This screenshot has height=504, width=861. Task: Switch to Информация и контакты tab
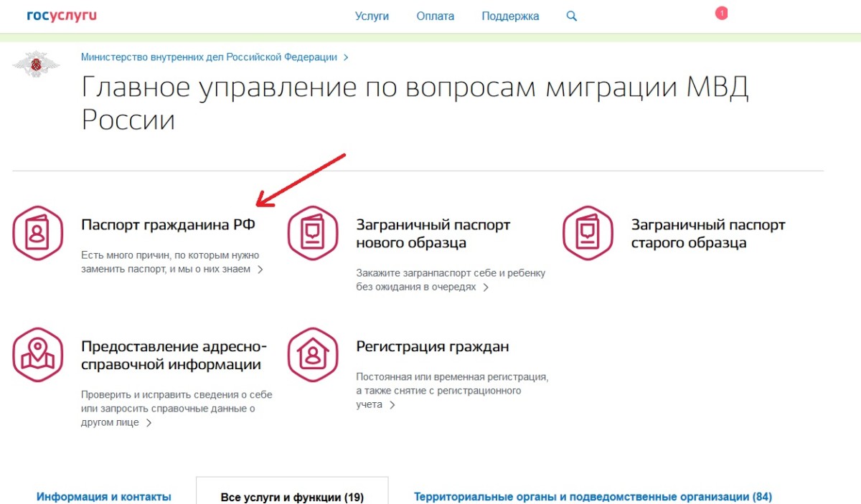point(104,496)
